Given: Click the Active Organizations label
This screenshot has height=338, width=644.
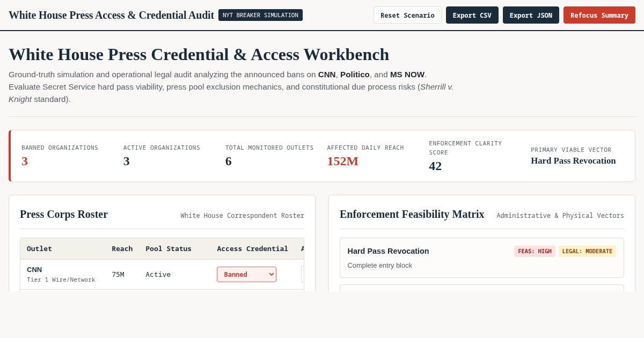Looking at the screenshot, I should [162, 148].
